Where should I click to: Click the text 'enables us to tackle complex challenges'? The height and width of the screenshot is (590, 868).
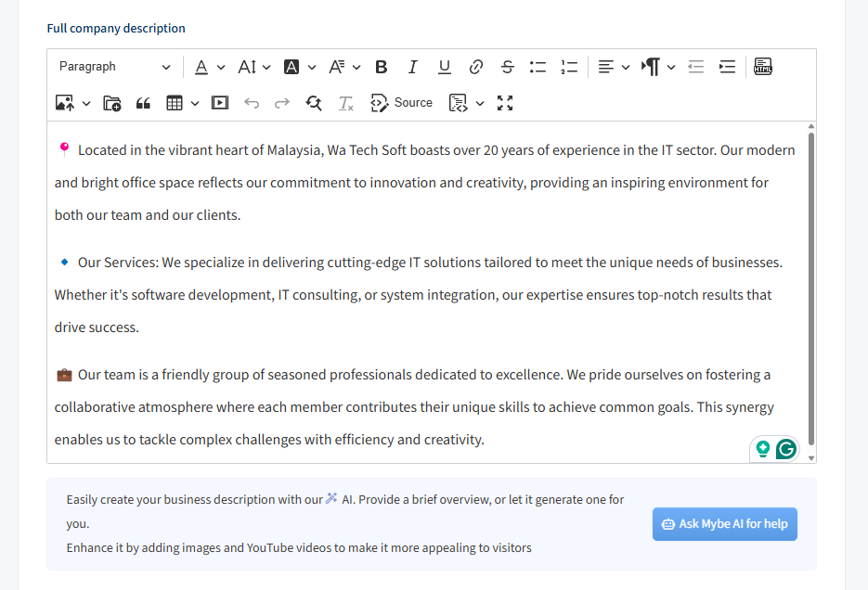click(177, 440)
